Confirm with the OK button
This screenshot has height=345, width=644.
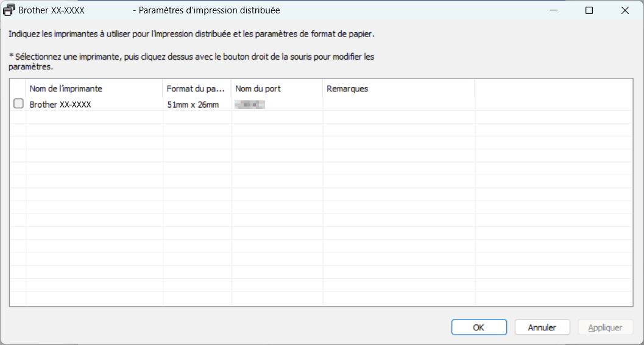tap(479, 327)
